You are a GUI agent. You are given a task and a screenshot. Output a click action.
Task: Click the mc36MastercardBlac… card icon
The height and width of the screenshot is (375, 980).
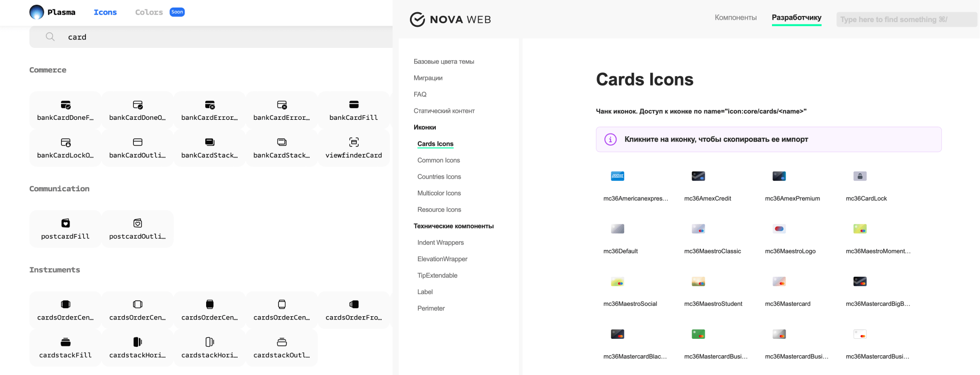(617, 334)
